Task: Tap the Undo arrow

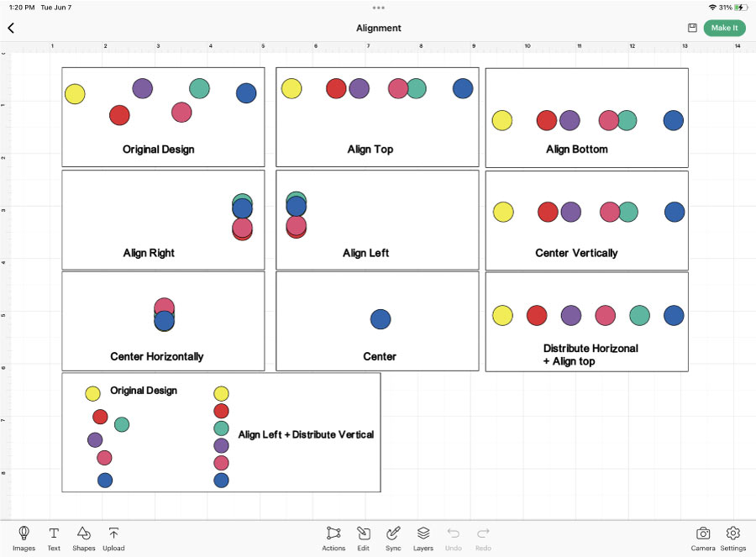Action: point(454,539)
